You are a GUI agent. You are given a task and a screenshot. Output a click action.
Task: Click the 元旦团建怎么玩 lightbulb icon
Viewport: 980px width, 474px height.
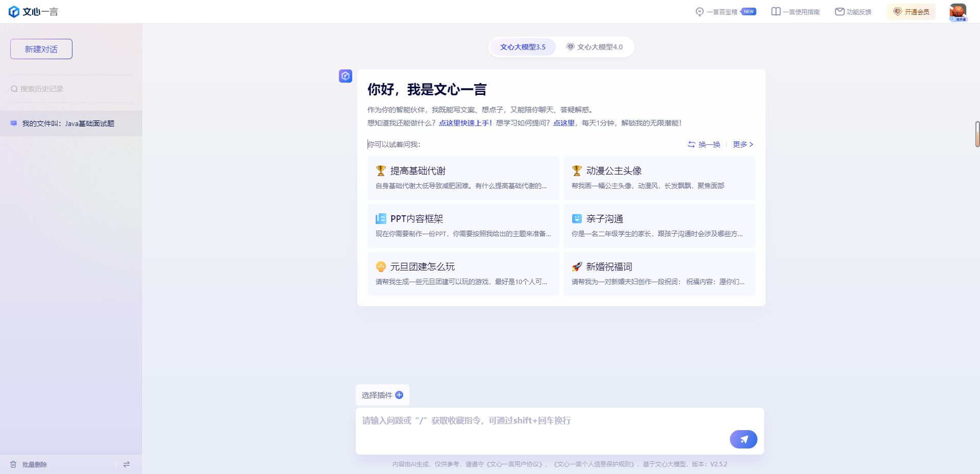click(x=381, y=266)
